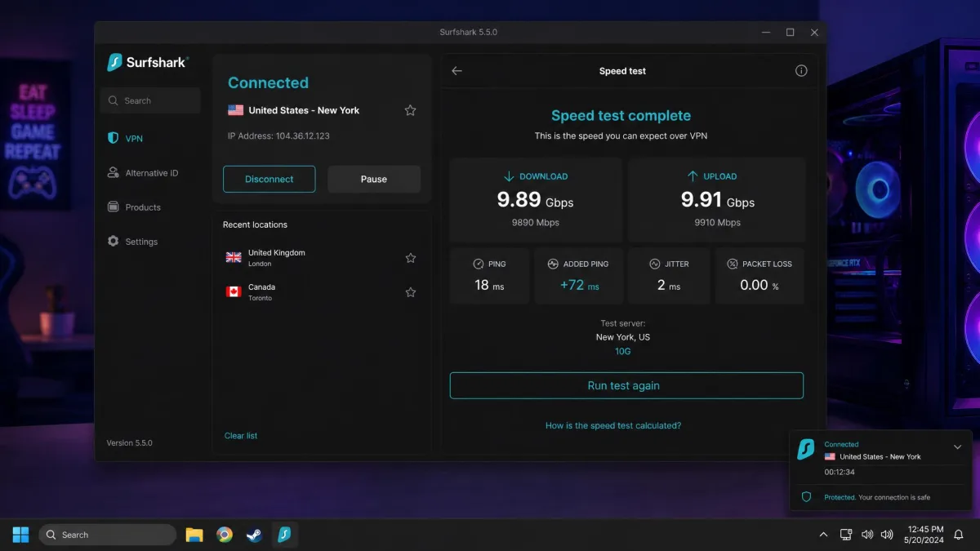Click the added ping icon

point(553,264)
